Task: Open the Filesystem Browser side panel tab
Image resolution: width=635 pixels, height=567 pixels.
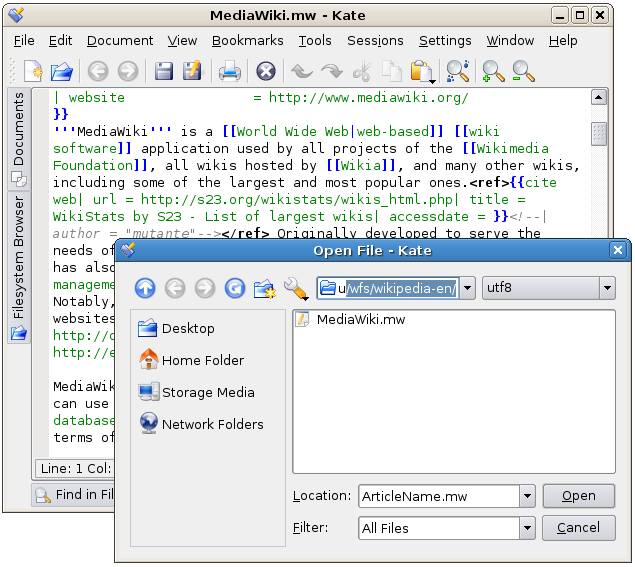Action: [19, 267]
